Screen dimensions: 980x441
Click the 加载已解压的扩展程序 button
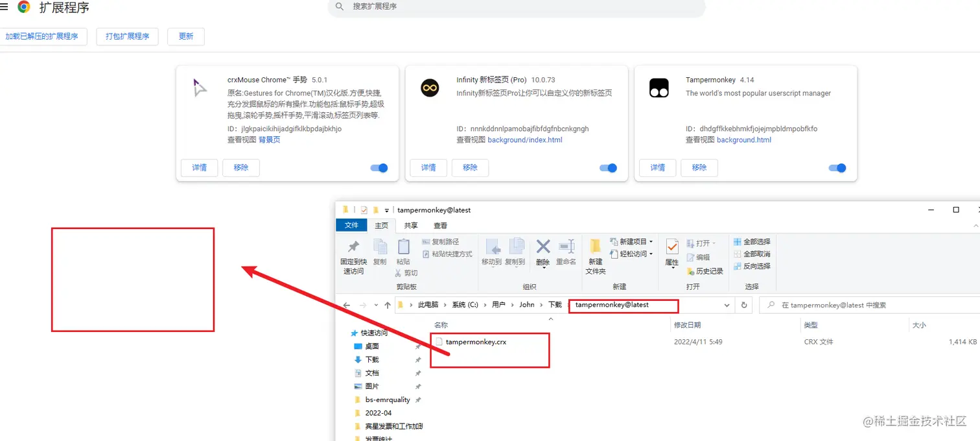click(x=41, y=36)
